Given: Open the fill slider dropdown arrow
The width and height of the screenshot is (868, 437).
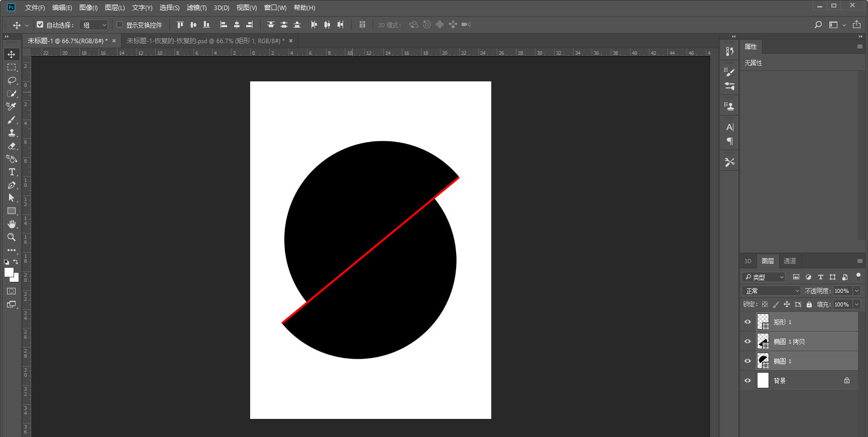Looking at the screenshot, I should tap(857, 304).
